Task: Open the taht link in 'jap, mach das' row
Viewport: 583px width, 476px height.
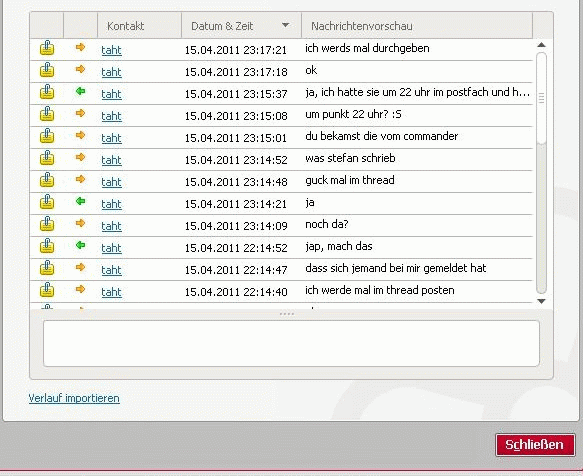Action: click(111, 247)
